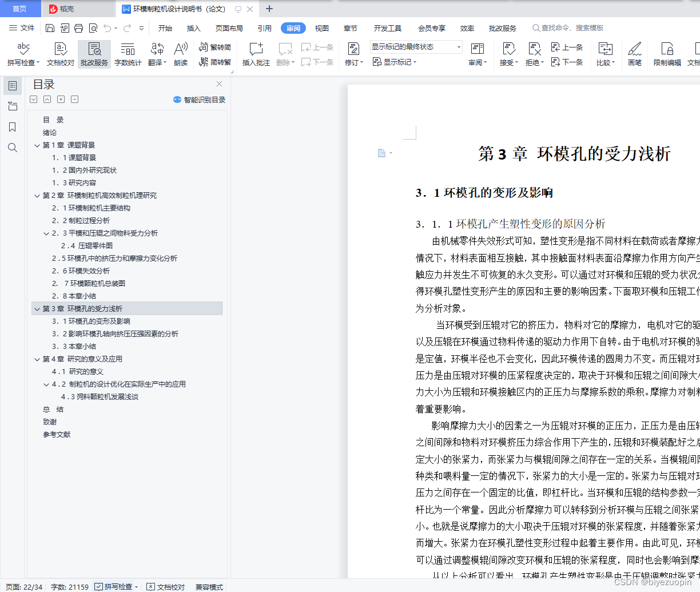The image size is (700, 592).
Task: Select the 画笔 pen tool
Action: pos(635,54)
